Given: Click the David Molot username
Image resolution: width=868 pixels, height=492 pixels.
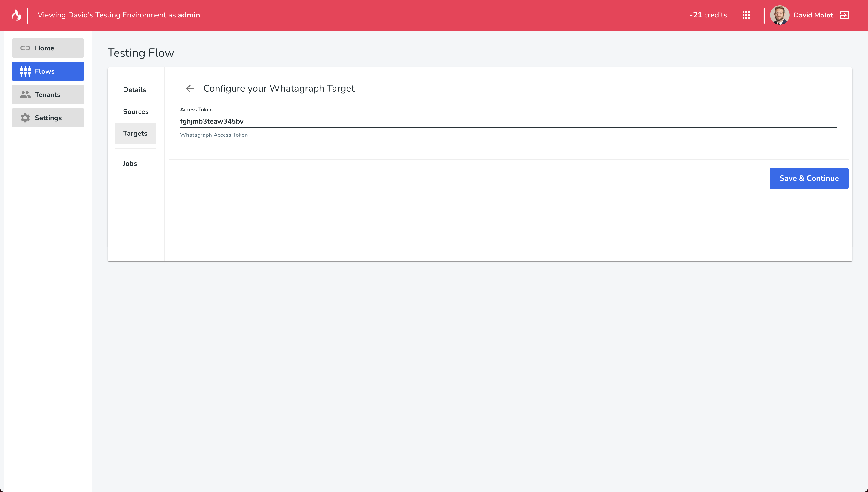Looking at the screenshot, I should (813, 15).
